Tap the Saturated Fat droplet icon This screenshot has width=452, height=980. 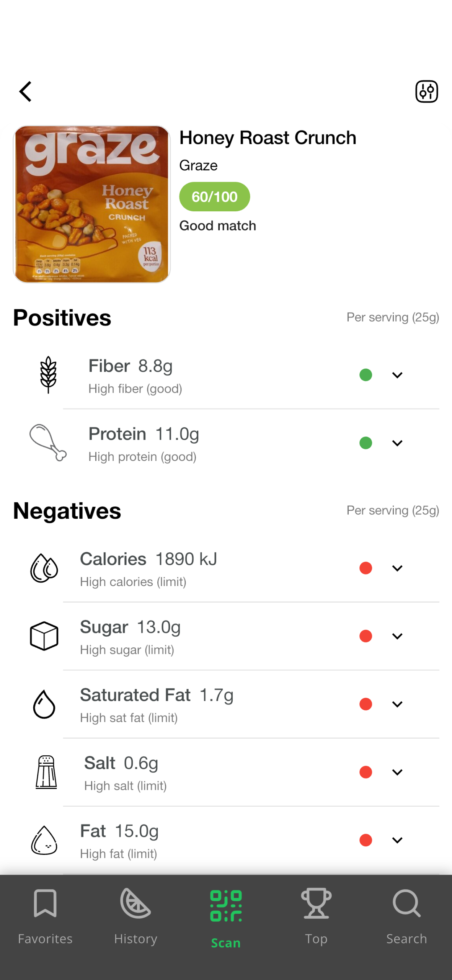point(44,704)
